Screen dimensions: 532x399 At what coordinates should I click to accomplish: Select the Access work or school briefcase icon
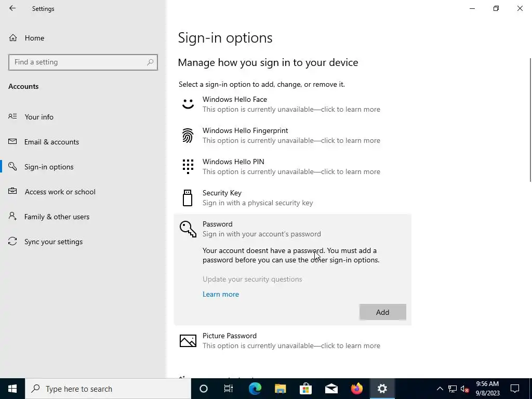pyautogui.click(x=12, y=191)
